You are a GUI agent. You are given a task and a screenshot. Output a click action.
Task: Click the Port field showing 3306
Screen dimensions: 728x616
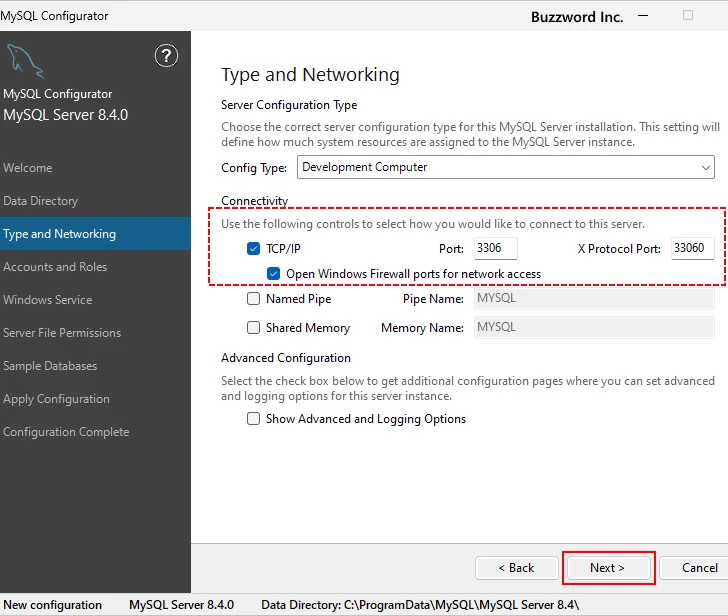tap(495, 248)
